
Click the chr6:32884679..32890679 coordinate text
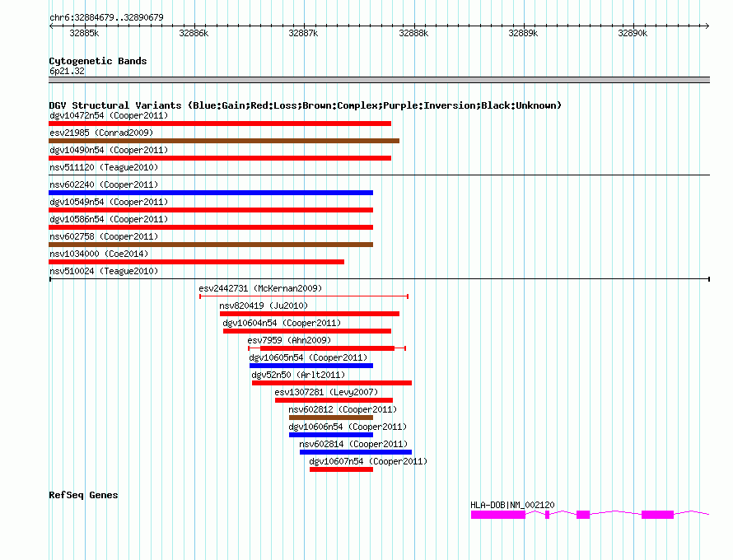106,17
